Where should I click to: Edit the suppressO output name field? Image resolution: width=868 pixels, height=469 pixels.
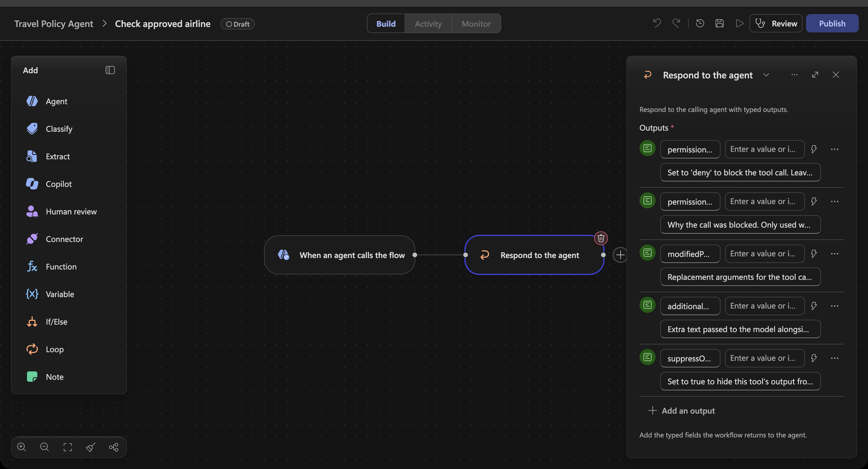point(690,358)
